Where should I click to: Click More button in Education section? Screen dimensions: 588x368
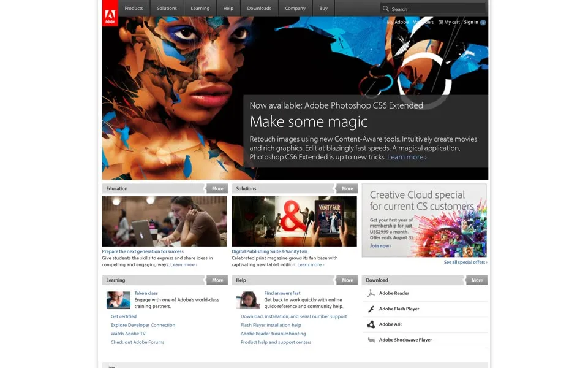[x=217, y=188]
